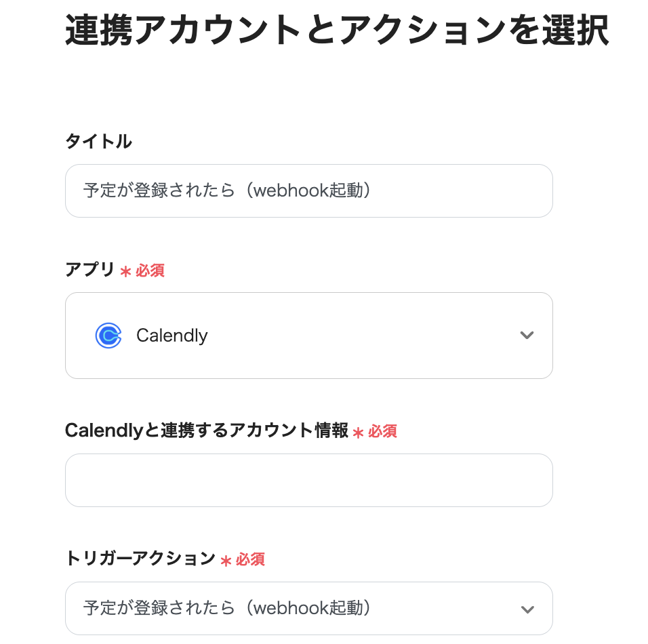The height and width of the screenshot is (644, 648).
Task: Click the 必須 badge beside トリガーアクション
Action: 250,559
